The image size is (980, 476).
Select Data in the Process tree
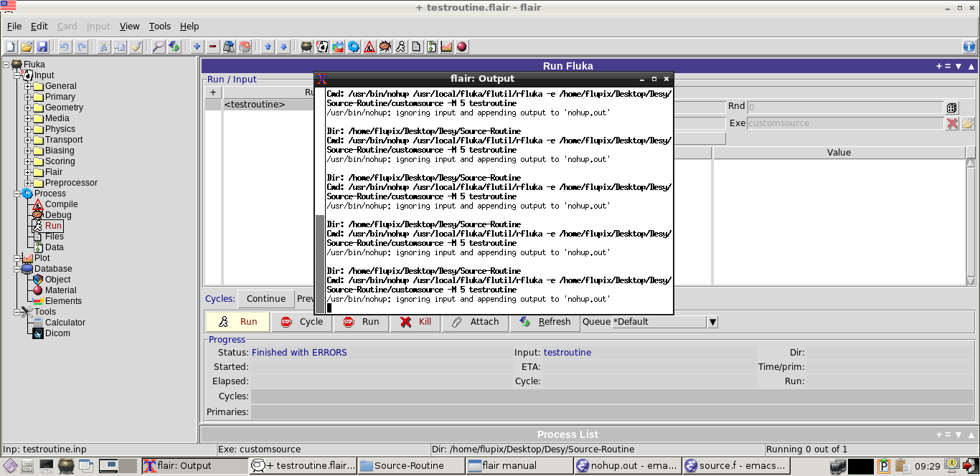55,247
